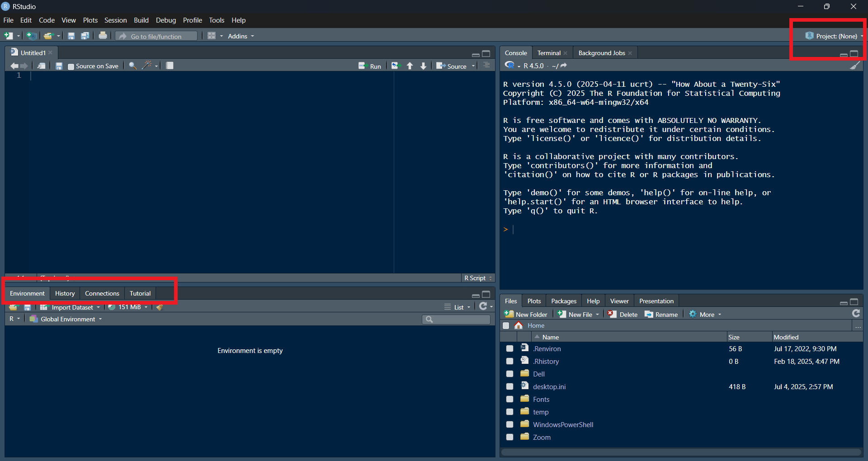
Task: Load workspace folder icon in Environment pane
Action: tap(13, 307)
